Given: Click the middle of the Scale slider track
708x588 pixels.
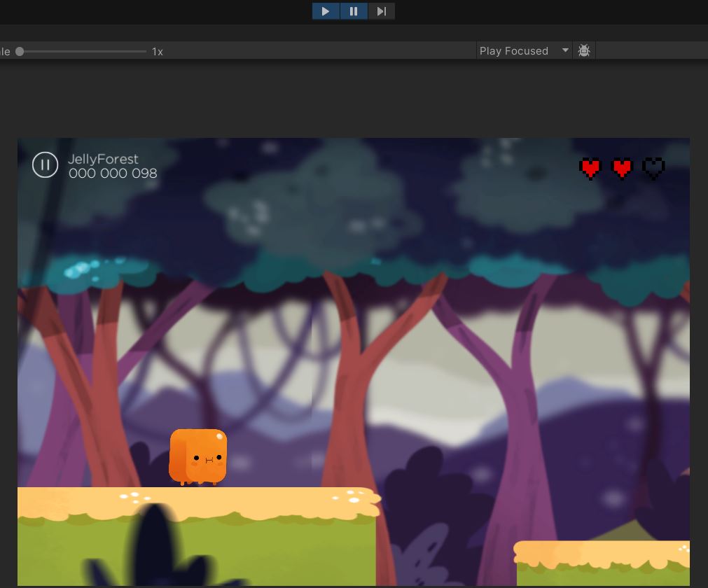Looking at the screenshot, I should pyautogui.click(x=83, y=51).
